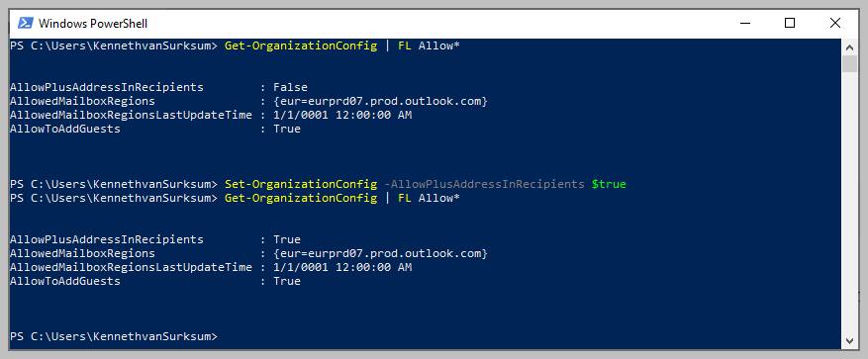The image size is (868, 359).
Task: Close the Windows PowerShell window
Action: pos(834,23)
